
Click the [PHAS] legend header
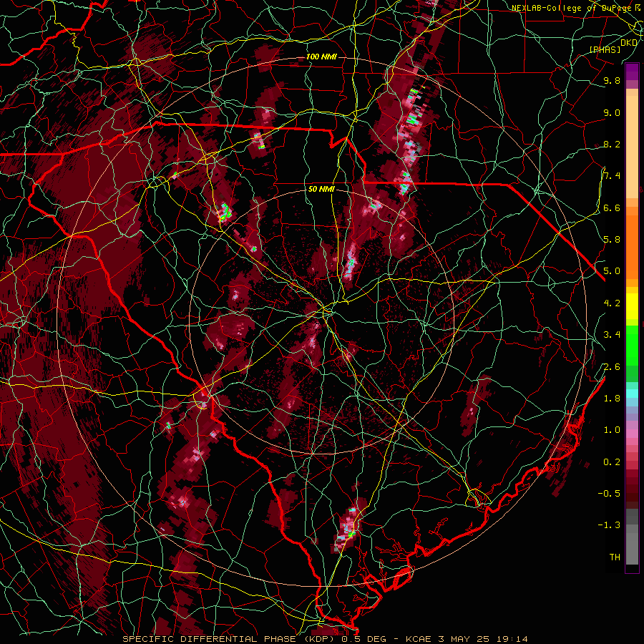605,49
